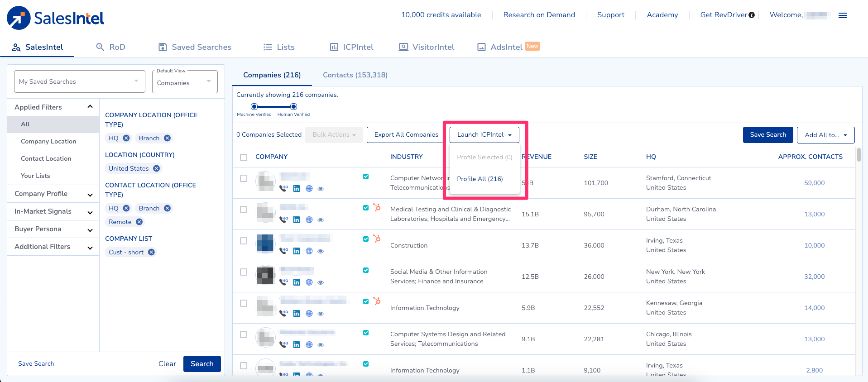
Task: Open My Saved Searches dropdown
Action: 80,81
